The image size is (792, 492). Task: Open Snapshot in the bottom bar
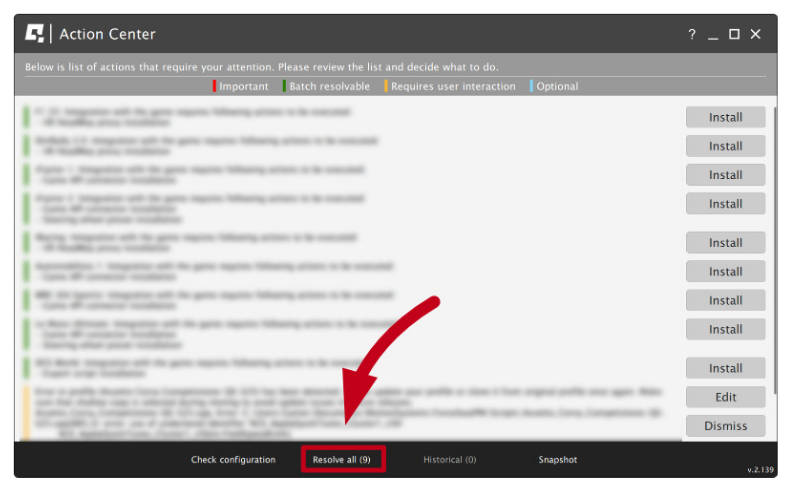(x=557, y=460)
